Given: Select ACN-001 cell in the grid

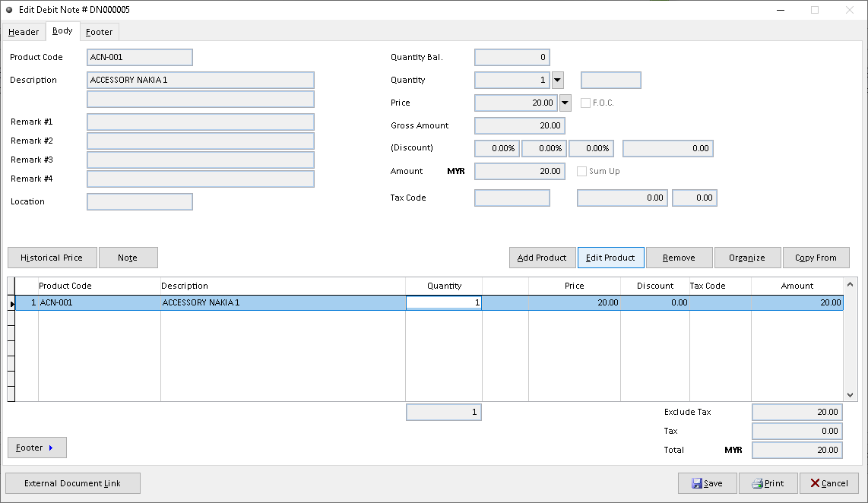Looking at the screenshot, I should click(x=99, y=302).
